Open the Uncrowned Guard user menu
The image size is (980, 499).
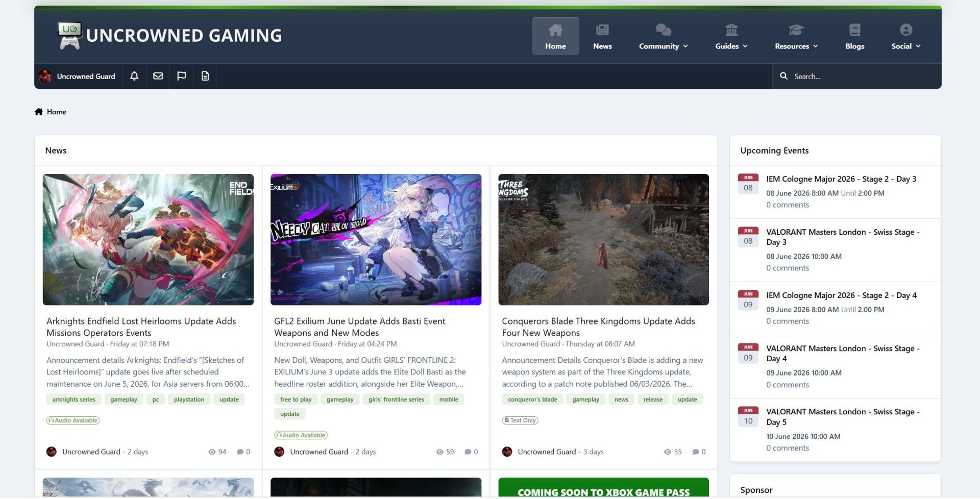pos(78,76)
